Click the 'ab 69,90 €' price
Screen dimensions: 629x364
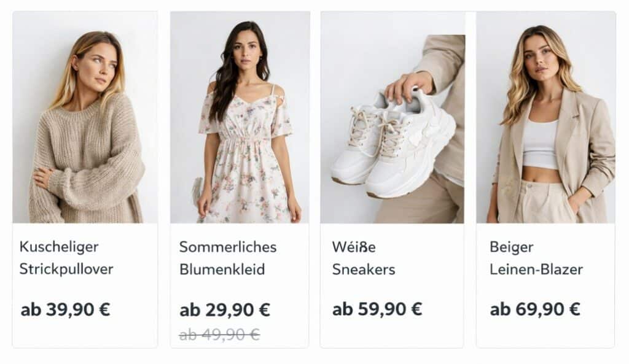tap(535, 309)
